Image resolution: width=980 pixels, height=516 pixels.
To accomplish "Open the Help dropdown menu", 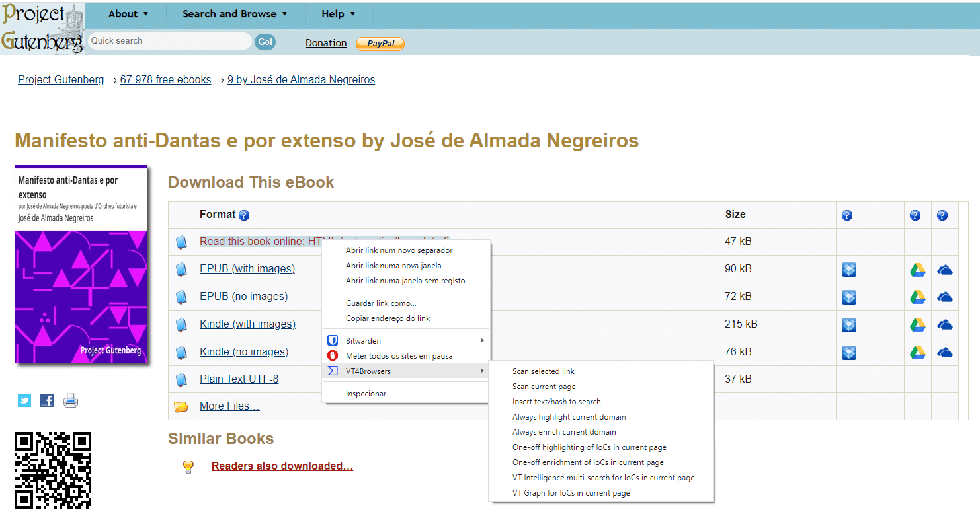I will point(339,14).
